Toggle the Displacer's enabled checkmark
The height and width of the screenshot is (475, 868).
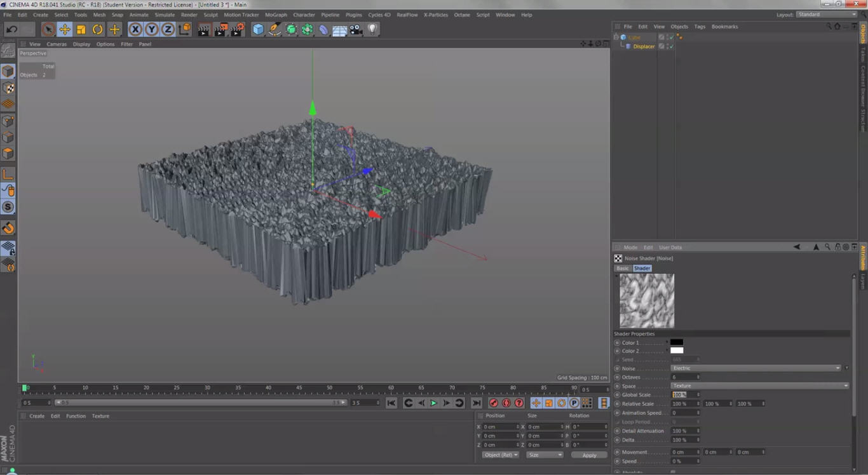point(672,46)
